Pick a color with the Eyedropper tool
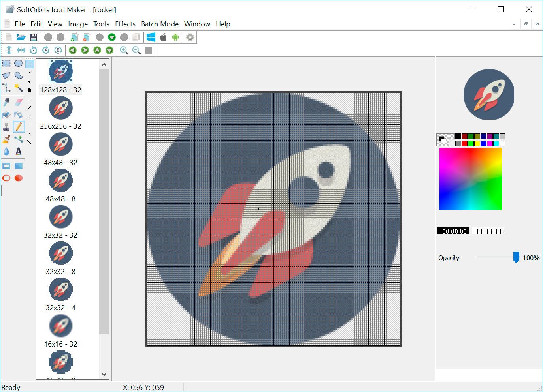This screenshot has width=543, height=392. tap(6, 101)
